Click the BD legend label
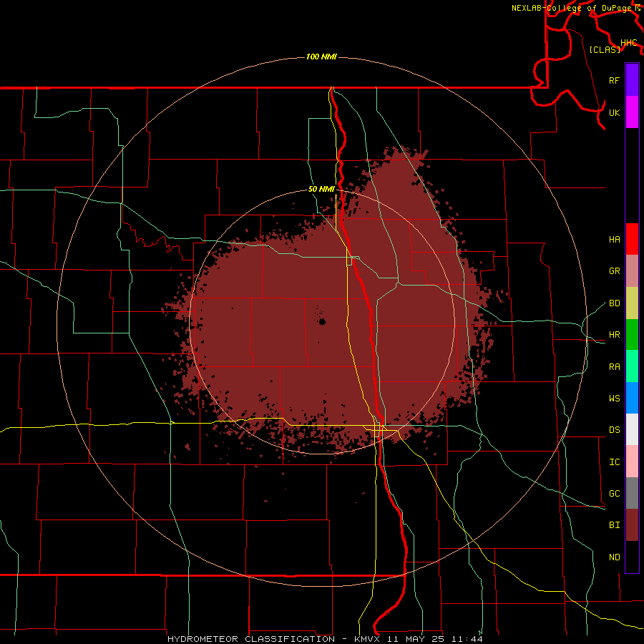The width and height of the screenshot is (644, 644). coord(615,303)
